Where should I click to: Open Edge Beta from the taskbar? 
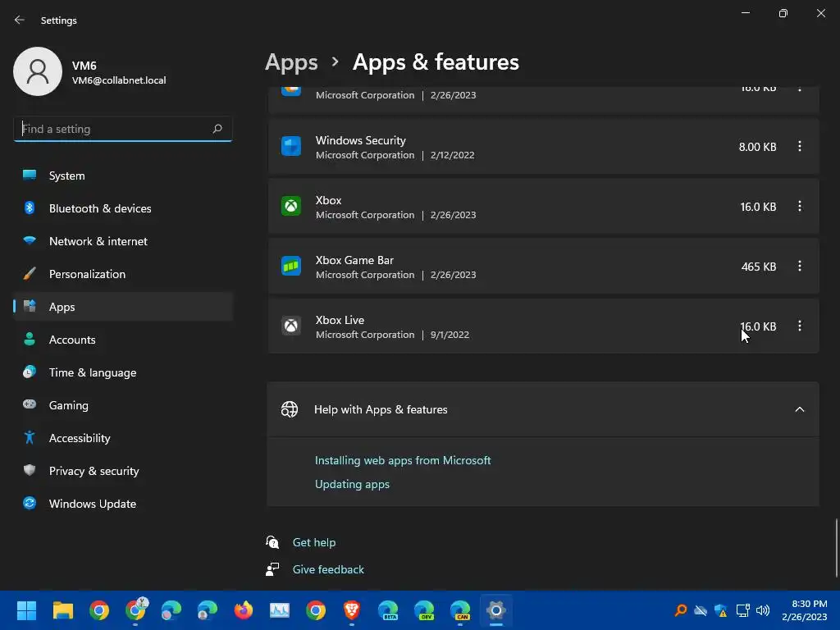[388, 610]
